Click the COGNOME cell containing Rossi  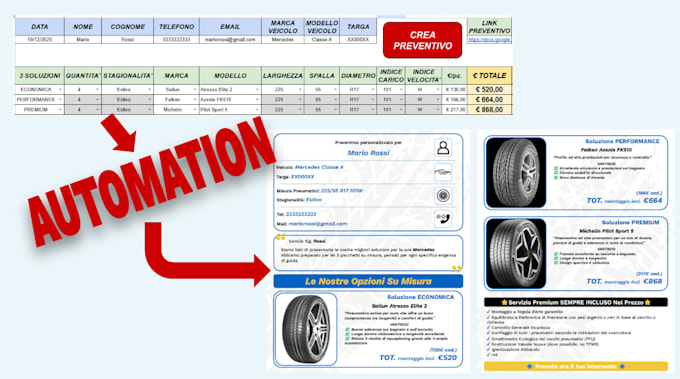pos(128,39)
